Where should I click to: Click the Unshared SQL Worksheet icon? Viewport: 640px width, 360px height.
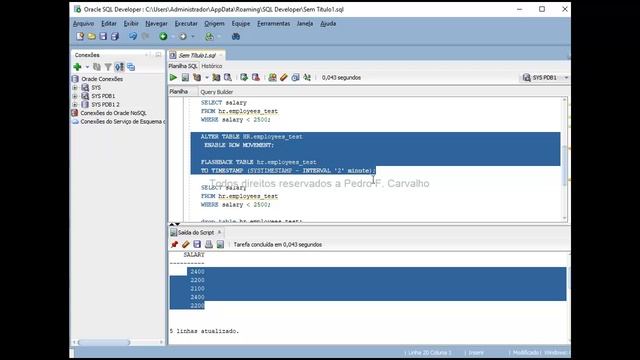(272, 77)
